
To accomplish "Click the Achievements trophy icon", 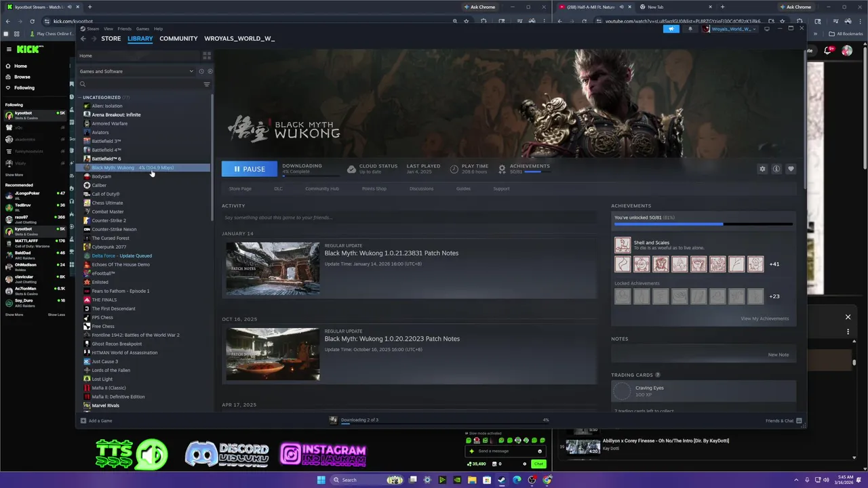I will (502, 169).
